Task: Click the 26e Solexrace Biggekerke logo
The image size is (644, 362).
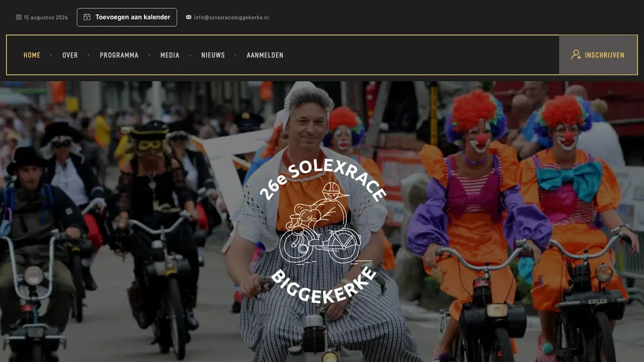Action: coord(323,231)
